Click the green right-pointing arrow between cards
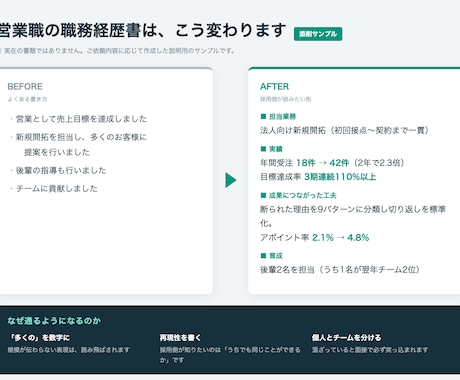Screen dimensions: 460x380 pos(231,180)
